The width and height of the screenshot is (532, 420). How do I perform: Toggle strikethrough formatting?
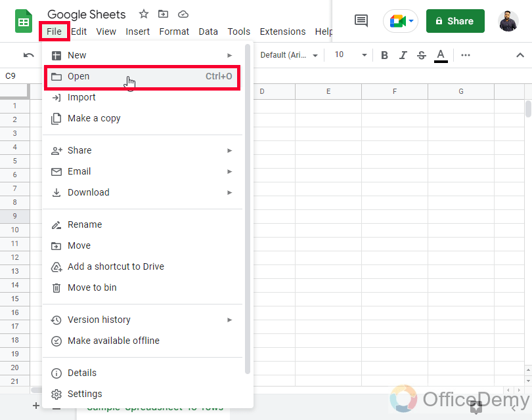pyautogui.click(x=421, y=55)
